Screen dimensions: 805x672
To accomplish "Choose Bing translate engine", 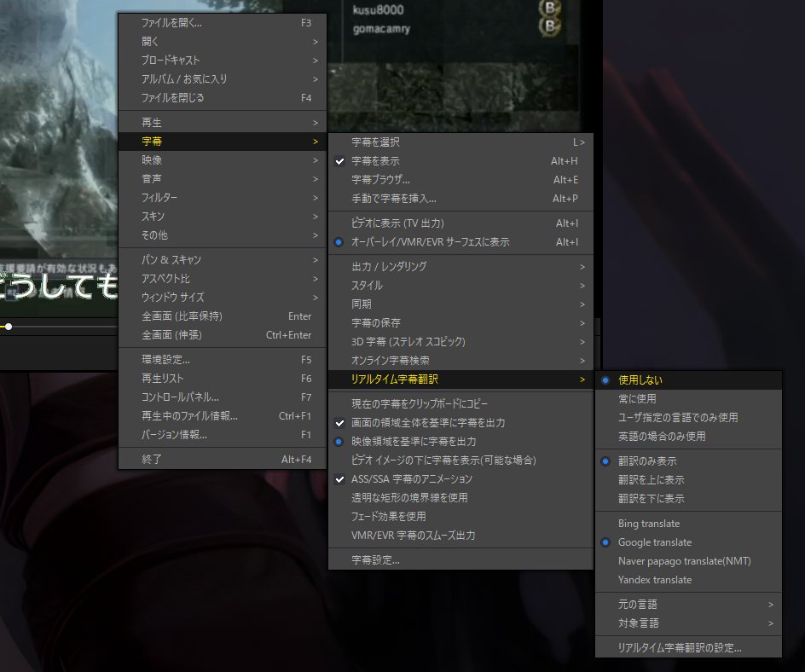I will [688, 524].
